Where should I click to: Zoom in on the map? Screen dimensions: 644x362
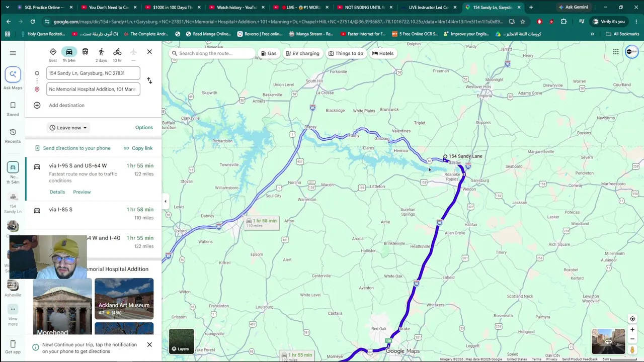click(x=632, y=330)
